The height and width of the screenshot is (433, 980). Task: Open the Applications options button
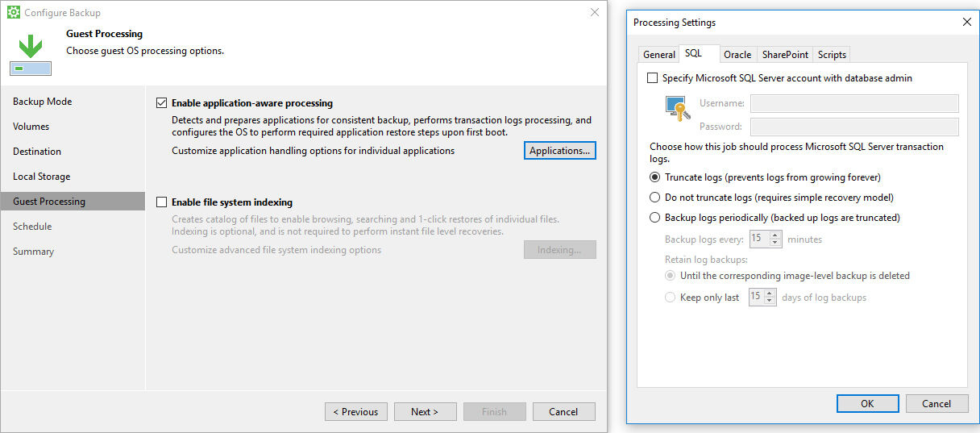[x=559, y=151]
